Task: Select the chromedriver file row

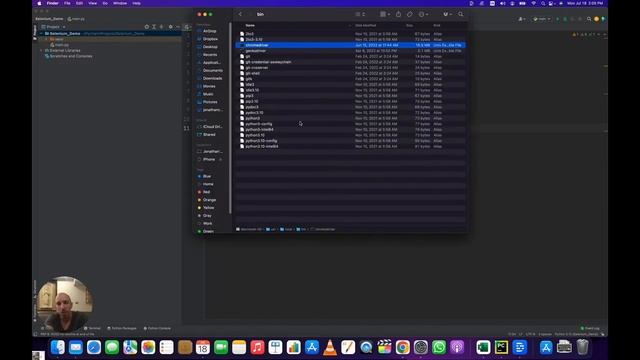Action: click(351, 45)
